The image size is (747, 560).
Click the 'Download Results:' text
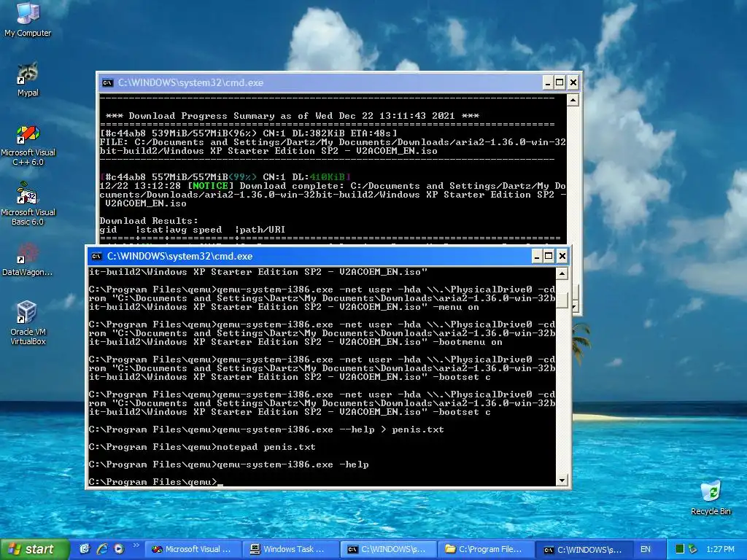tap(149, 221)
